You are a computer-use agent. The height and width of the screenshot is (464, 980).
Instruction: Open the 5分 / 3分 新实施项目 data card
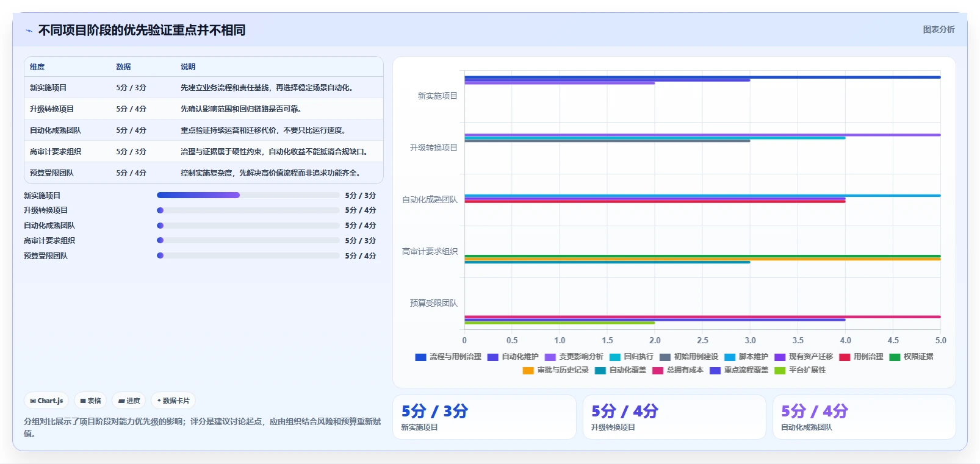coord(485,417)
